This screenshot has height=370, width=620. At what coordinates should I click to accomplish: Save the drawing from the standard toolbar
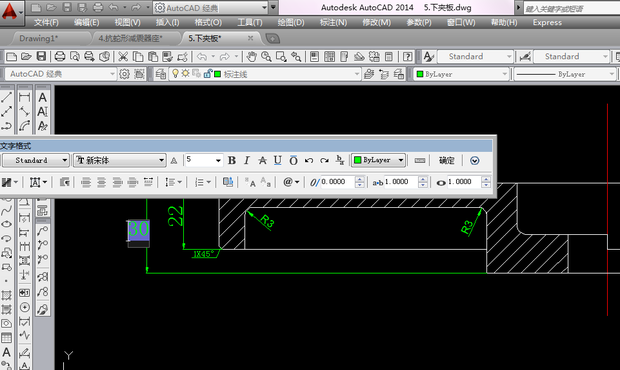(x=41, y=57)
